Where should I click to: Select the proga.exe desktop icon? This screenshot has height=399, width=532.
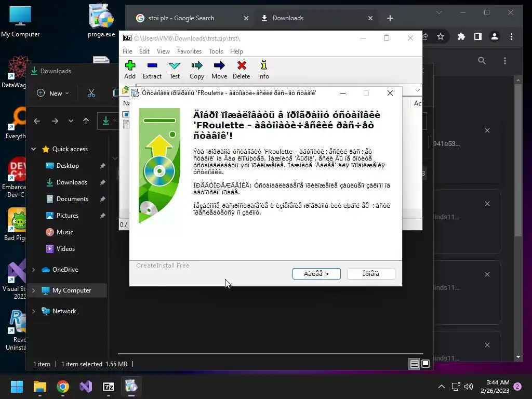point(101,21)
